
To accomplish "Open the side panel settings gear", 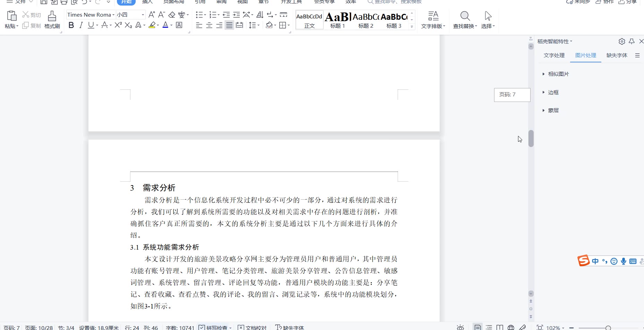I will [622, 42].
